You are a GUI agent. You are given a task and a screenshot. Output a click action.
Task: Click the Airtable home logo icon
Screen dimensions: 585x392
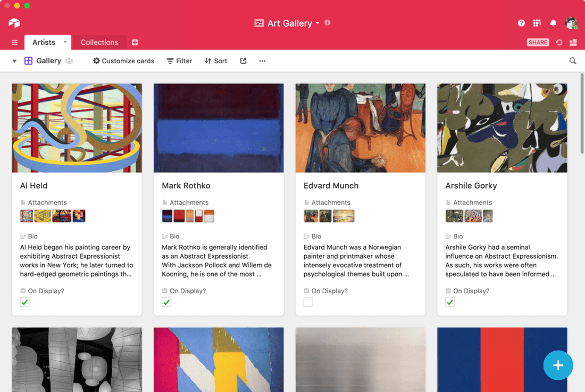(x=14, y=23)
